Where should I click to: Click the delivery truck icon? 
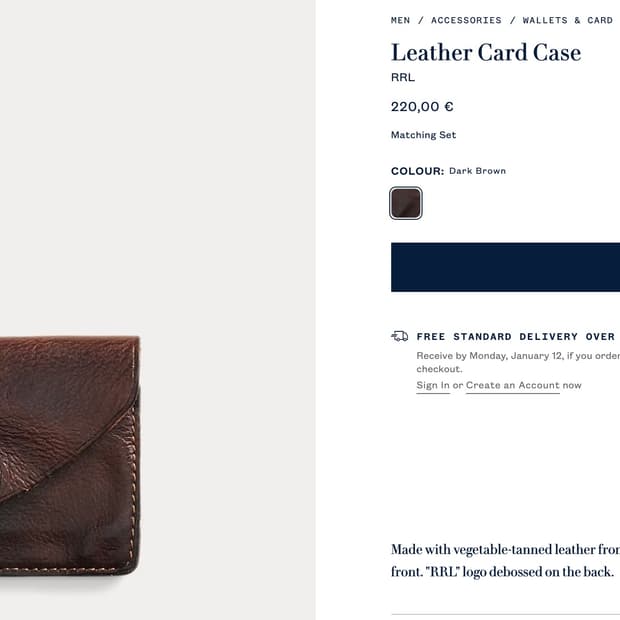coord(399,336)
